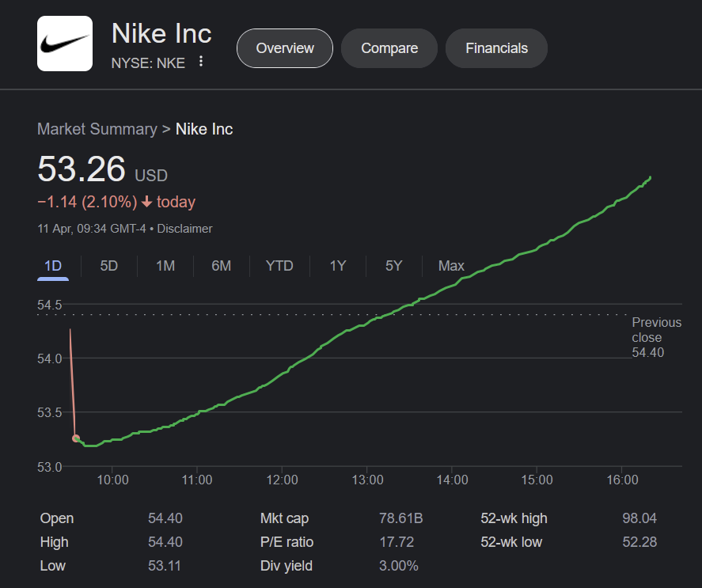Screen dimensions: 702x588
Task: Click the Div yield label
Action: click(x=286, y=566)
